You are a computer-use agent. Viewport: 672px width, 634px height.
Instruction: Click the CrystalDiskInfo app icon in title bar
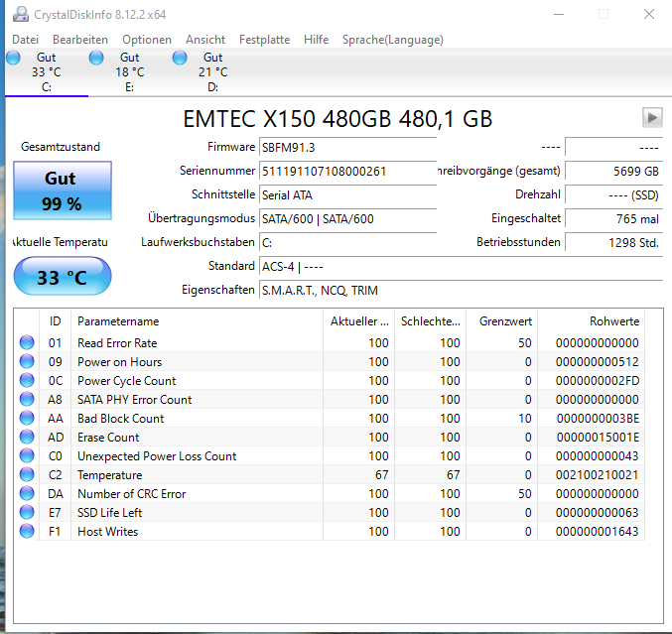pos(20,14)
